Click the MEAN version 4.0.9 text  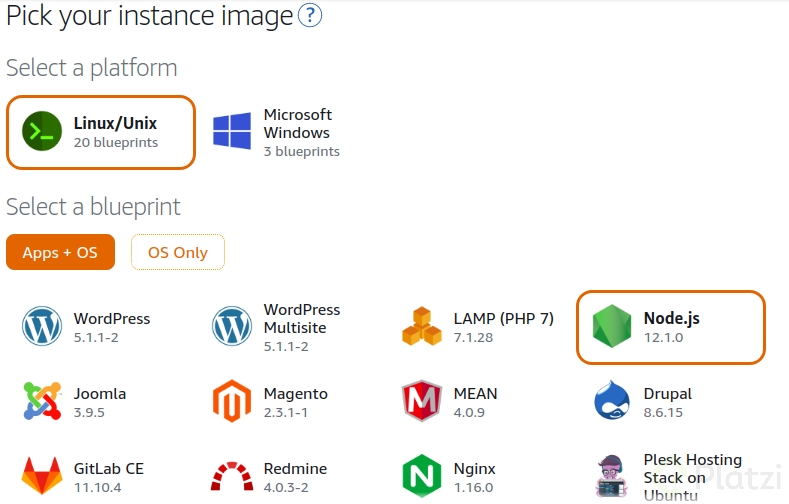click(469, 412)
